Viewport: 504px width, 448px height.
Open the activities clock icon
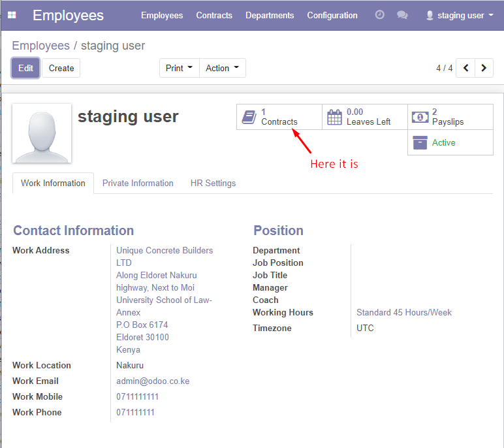379,15
